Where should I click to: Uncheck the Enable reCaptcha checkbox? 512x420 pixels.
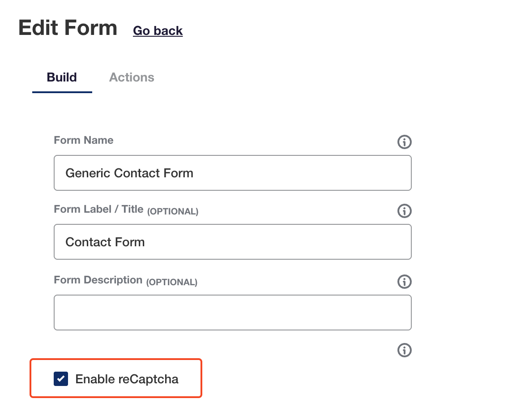point(61,379)
